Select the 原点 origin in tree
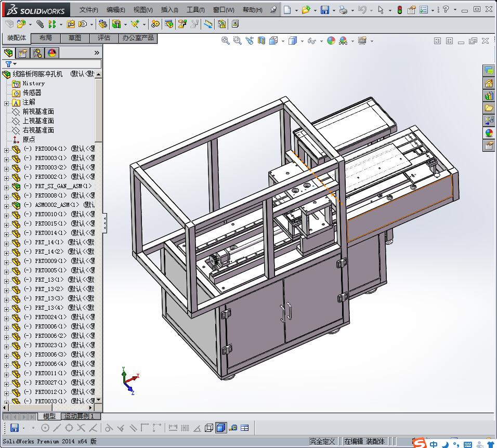Screen dimensions: 497x448 click(29, 139)
